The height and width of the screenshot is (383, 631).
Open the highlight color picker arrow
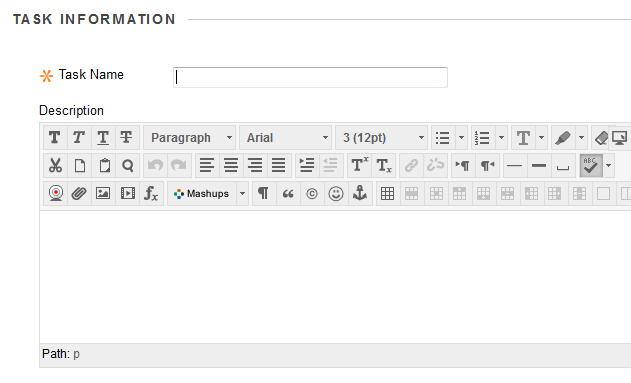click(x=581, y=138)
